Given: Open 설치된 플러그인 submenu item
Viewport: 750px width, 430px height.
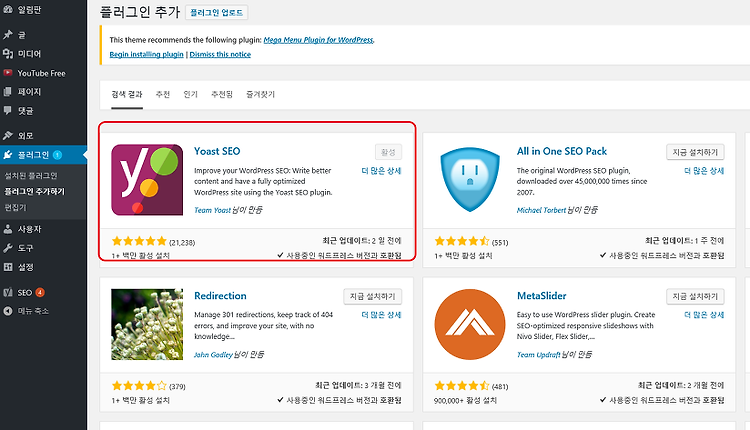Looking at the screenshot, I should coord(31,176).
